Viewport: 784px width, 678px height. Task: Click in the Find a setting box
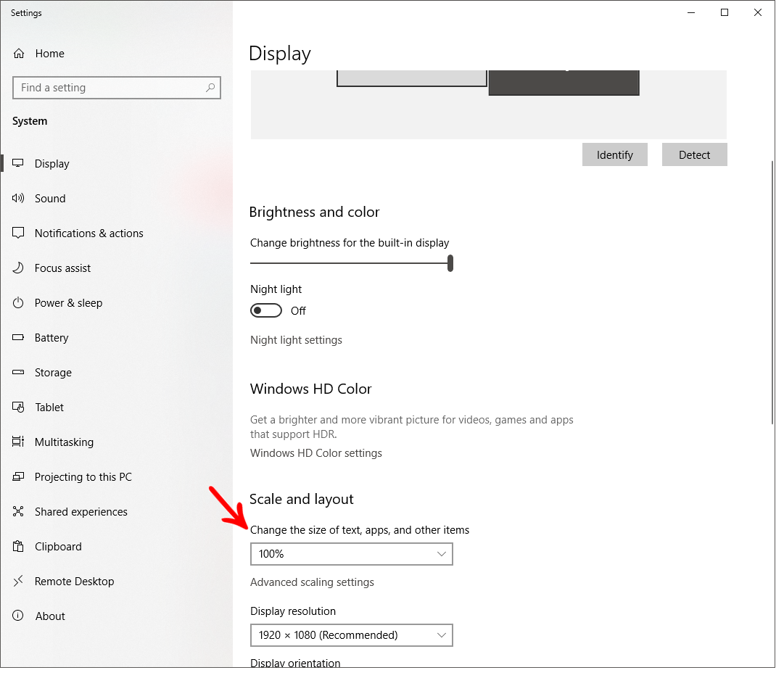point(117,88)
